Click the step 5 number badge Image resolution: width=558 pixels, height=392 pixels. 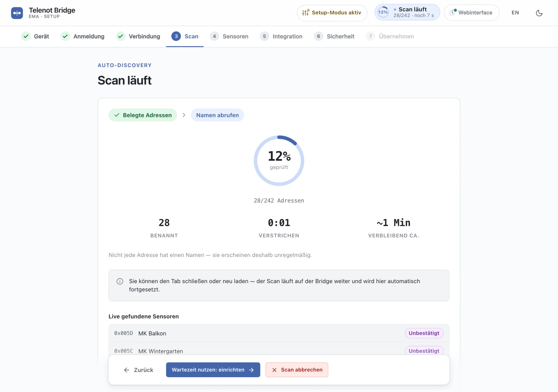[x=264, y=36]
